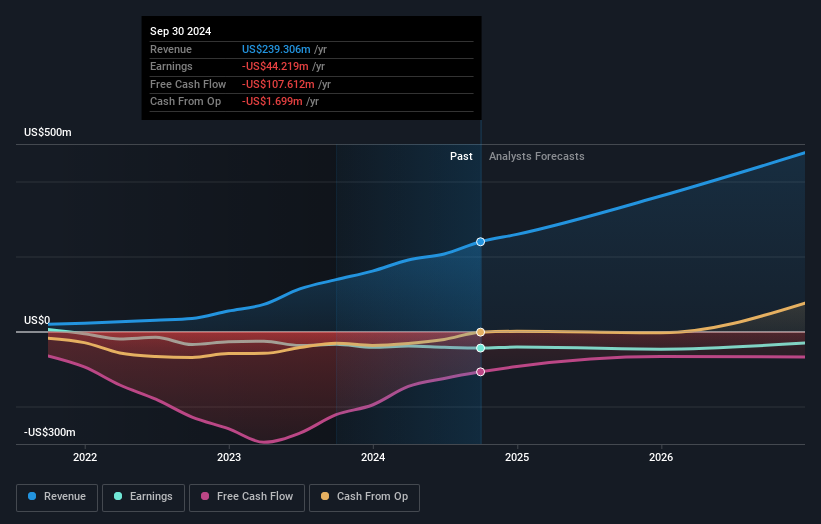Click the US$0 y-axis label
Image resolution: width=821 pixels, height=524 pixels.
coord(37,320)
